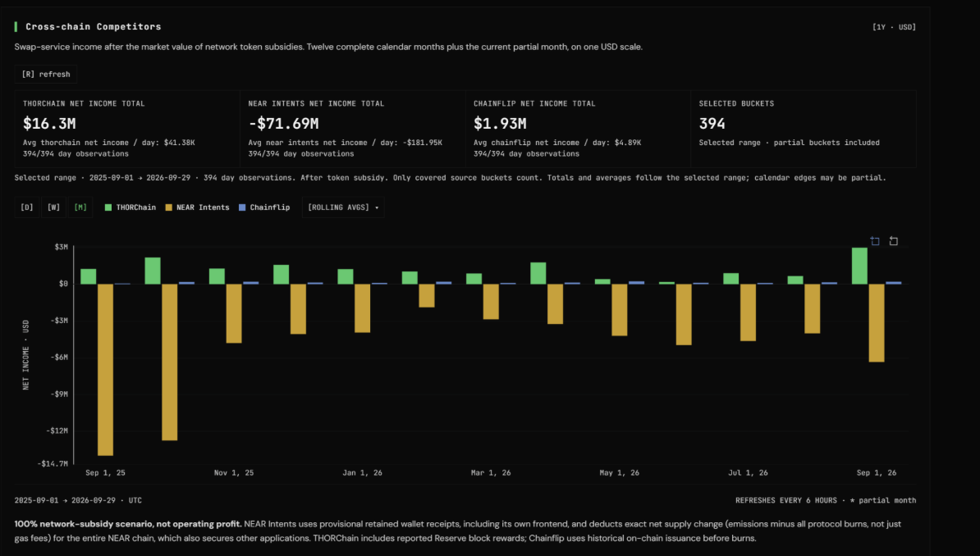Click the 394 selected buckets value
Image resolution: width=980 pixels, height=556 pixels.
pyautogui.click(x=712, y=124)
